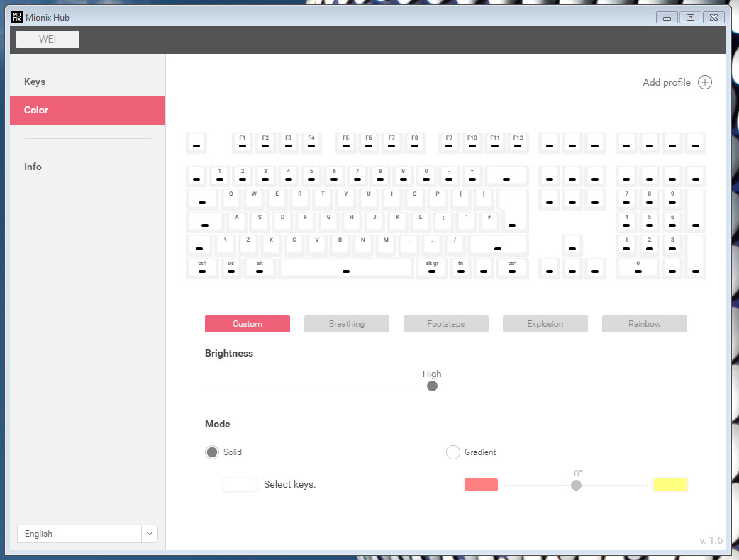Adjust the gradient angle slider handle
This screenshot has width=739, height=560.
pos(576,485)
